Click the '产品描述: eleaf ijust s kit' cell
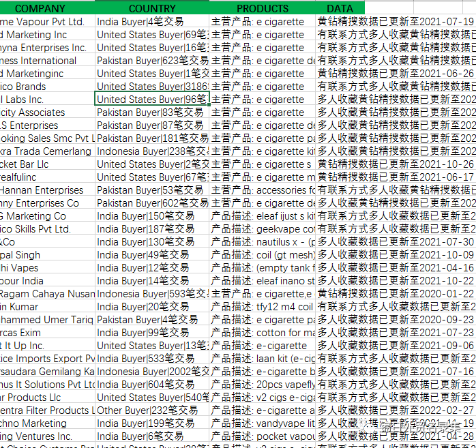The image size is (476, 448). point(263,215)
